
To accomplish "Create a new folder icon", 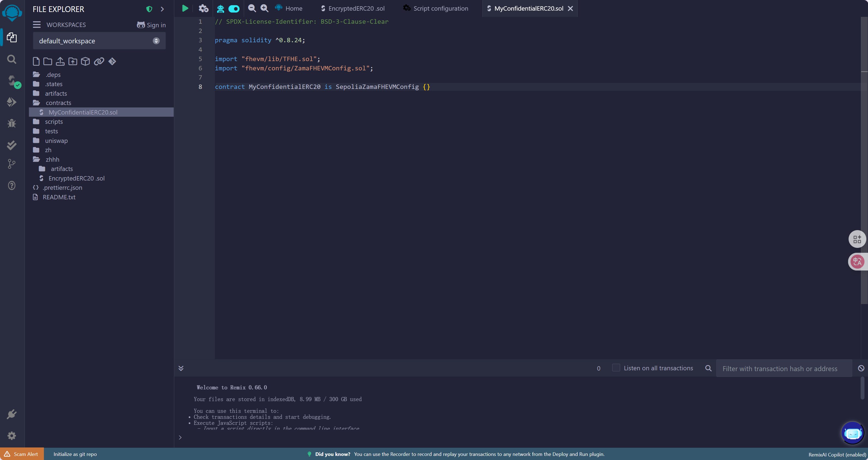I will pyautogui.click(x=48, y=61).
